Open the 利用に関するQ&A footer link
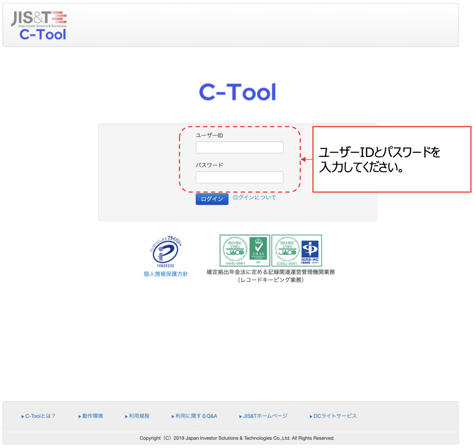Screen dimensions: 476x448 [x=195, y=416]
